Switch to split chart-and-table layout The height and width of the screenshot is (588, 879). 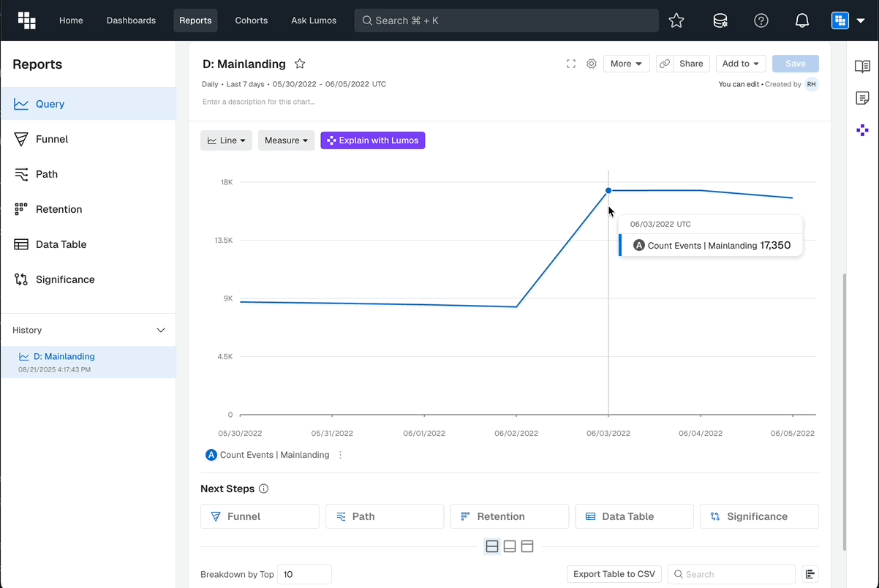click(x=492, y=546)
